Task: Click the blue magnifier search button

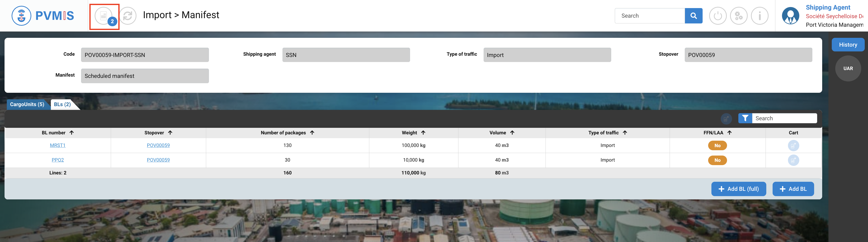Action: tap(693, 16)
